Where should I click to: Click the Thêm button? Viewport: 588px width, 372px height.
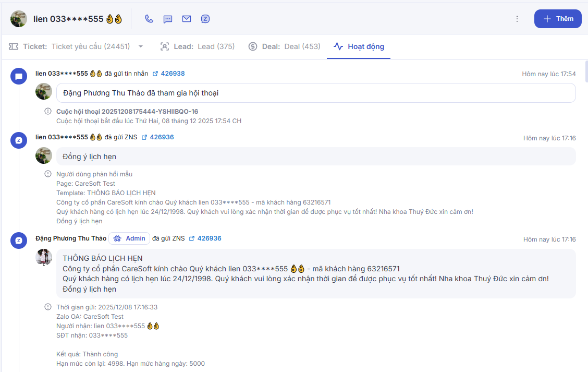(558, 19)
